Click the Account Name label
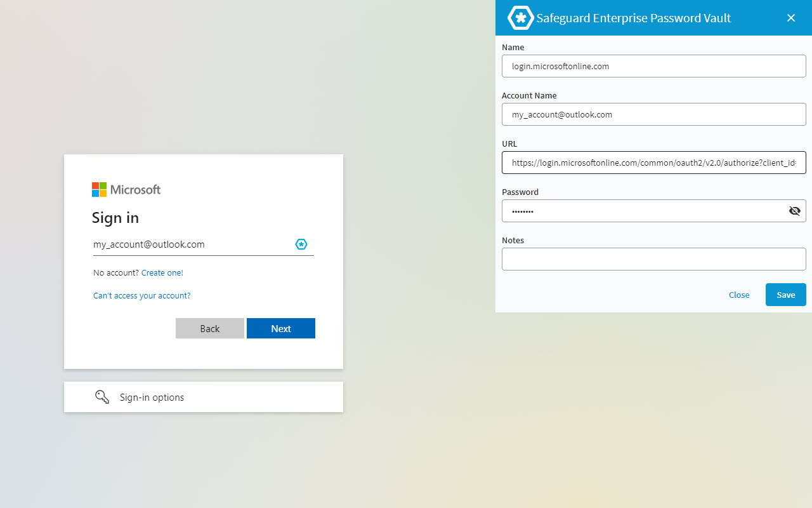This screenshot has width=812, height=508. point(529,95)
